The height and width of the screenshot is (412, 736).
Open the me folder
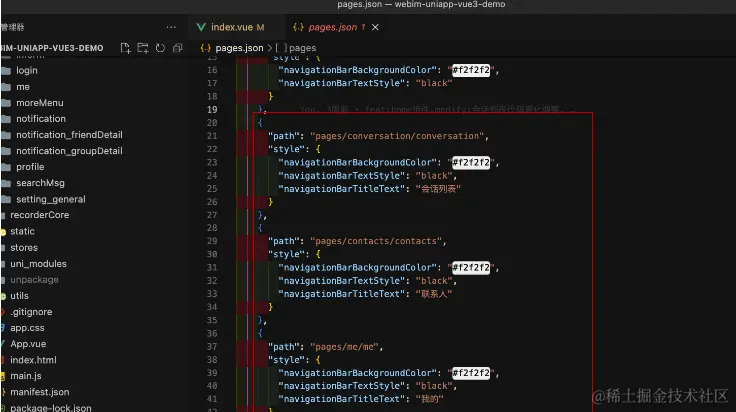(x=23, y=87)
